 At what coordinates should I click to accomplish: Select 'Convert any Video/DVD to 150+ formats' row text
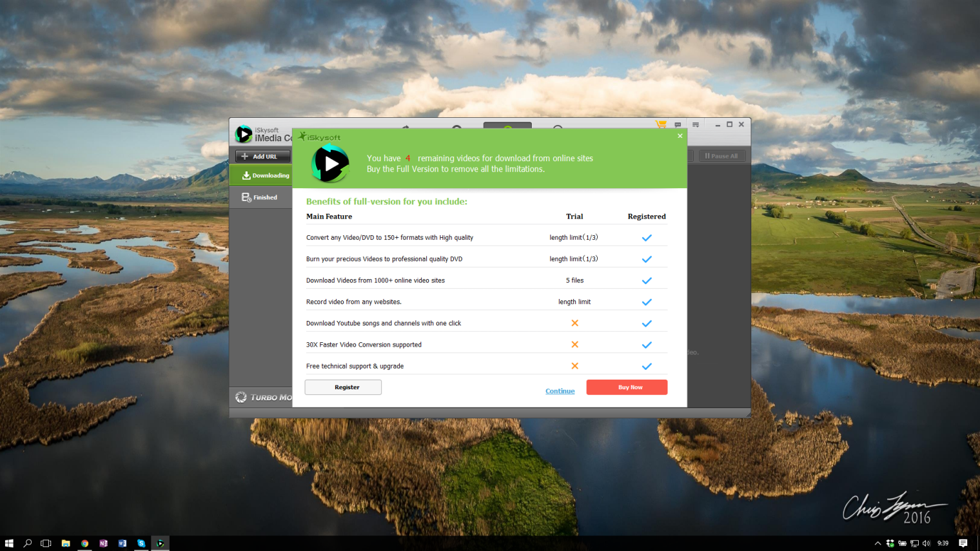point(389,238)
